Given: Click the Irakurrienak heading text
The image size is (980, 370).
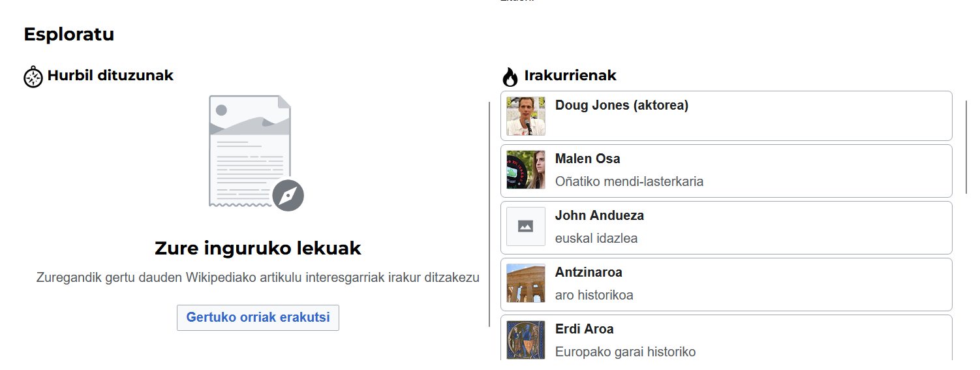Looking at the screenshot, I should [570, 76].
